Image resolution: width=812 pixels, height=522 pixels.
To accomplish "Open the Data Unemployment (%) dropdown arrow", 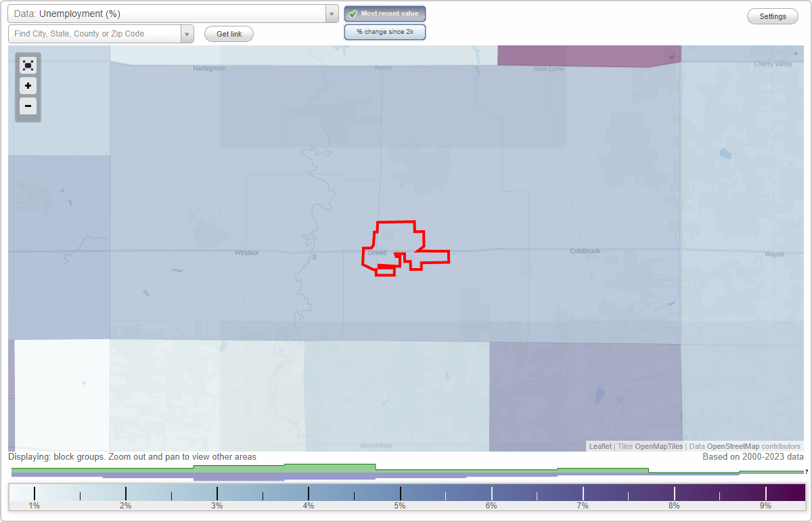I will (x=332, y=14).
